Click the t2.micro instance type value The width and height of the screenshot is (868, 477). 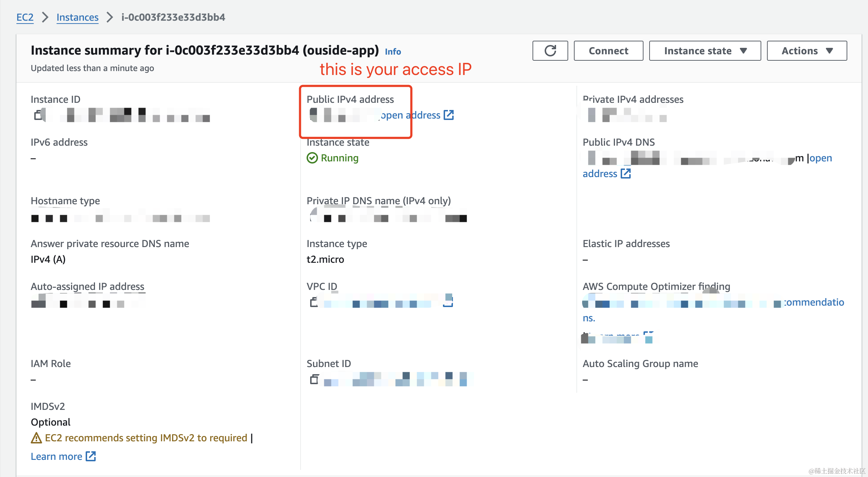(325, 259)
